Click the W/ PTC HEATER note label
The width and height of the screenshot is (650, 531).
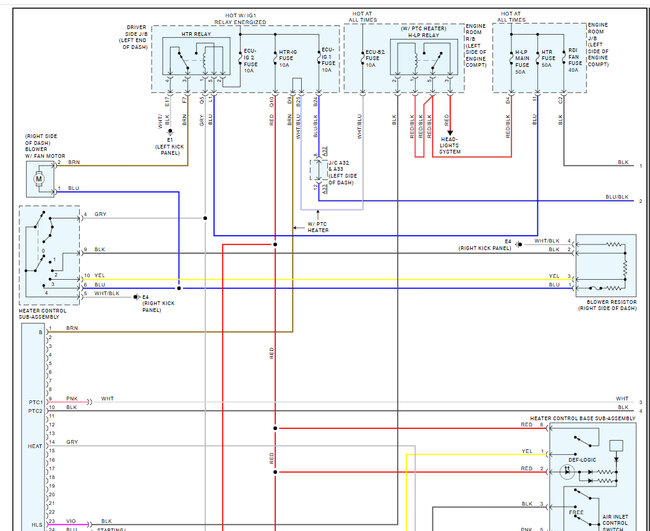(x=318, y=227)
